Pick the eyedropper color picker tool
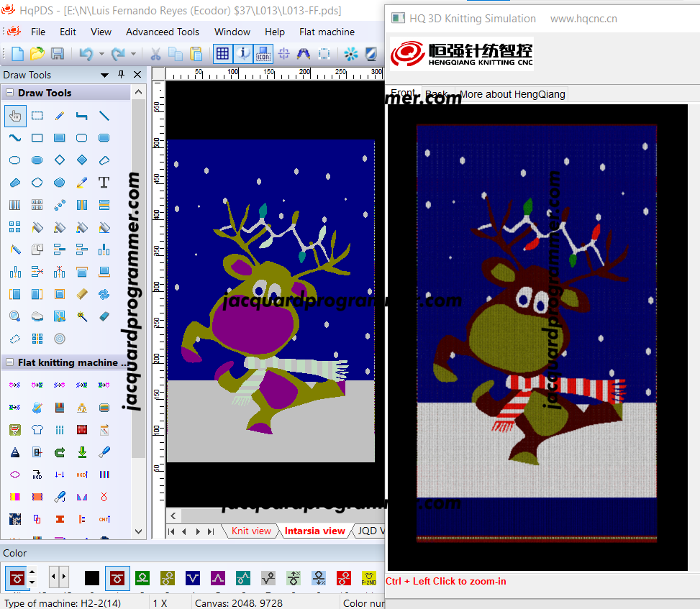Viewport: 700px width, 609px height. 82,182
